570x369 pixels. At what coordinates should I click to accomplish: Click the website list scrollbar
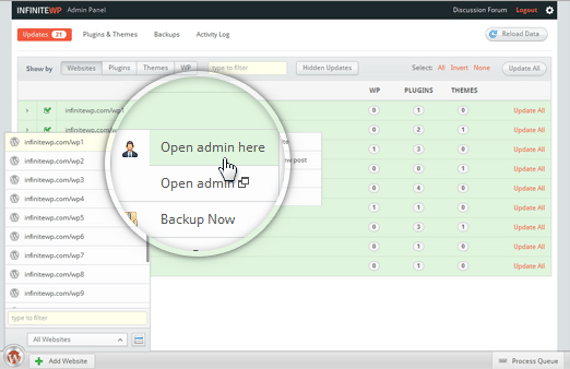coord(148,248)
